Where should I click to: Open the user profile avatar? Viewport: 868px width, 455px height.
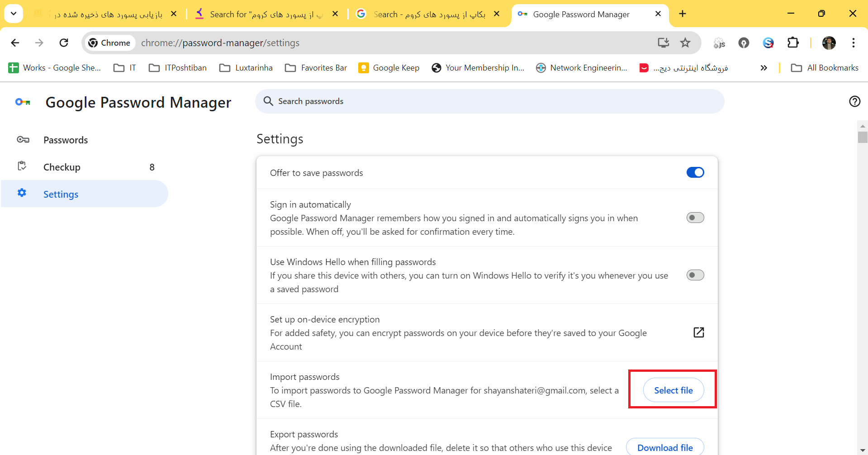pos(829,43)
